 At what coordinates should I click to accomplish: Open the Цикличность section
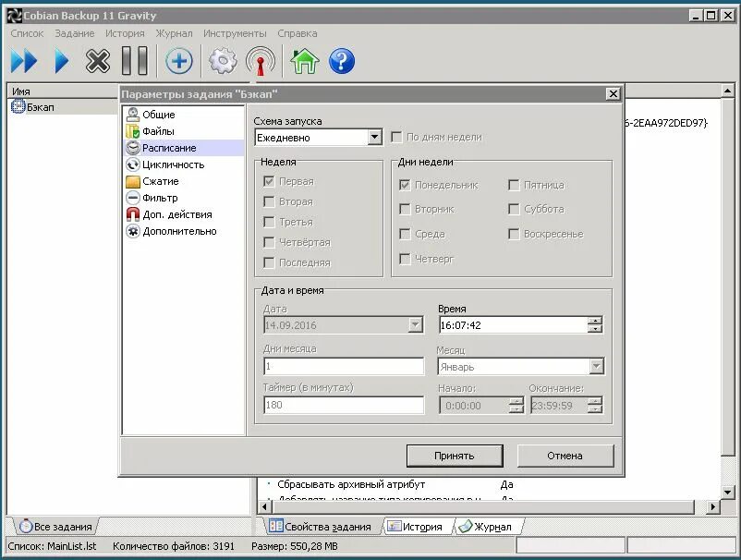174,164
